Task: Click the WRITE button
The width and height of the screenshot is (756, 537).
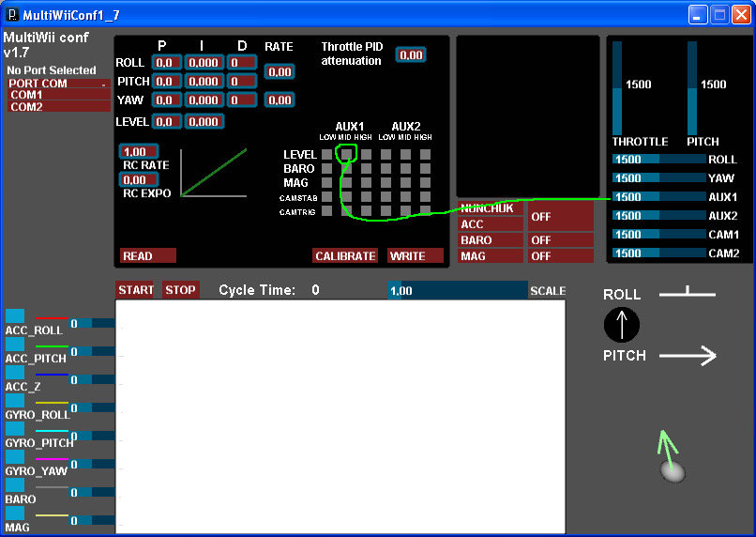Action: 416,255
